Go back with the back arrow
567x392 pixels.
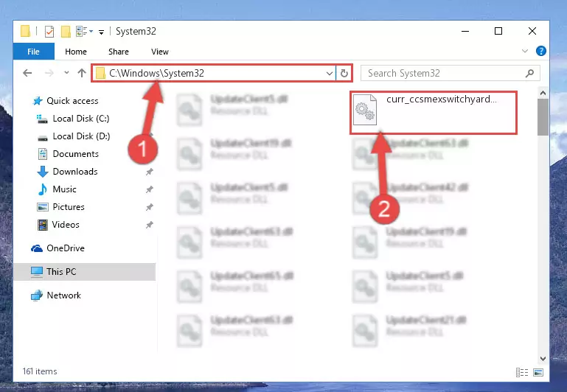(x=27, y=74)
